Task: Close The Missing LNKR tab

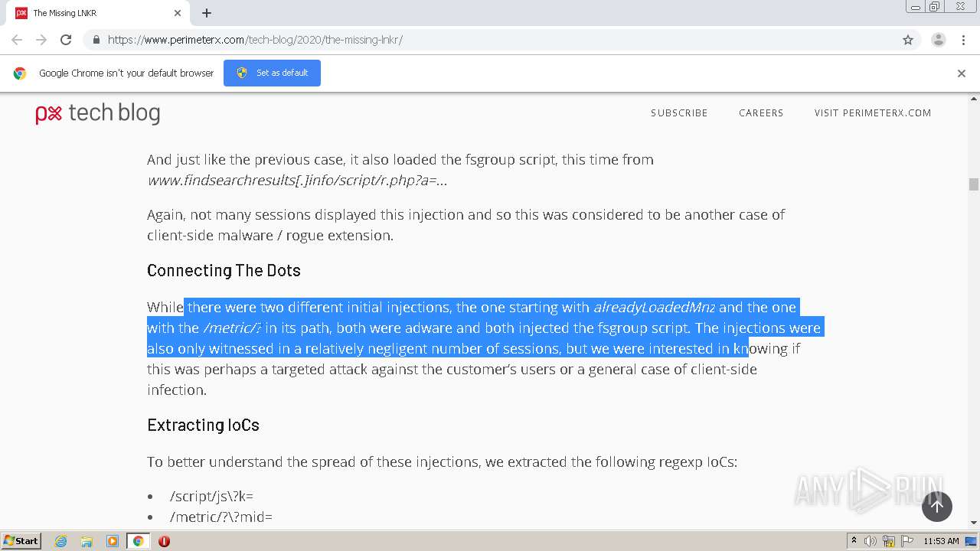Action: click(x=178, y=13)
